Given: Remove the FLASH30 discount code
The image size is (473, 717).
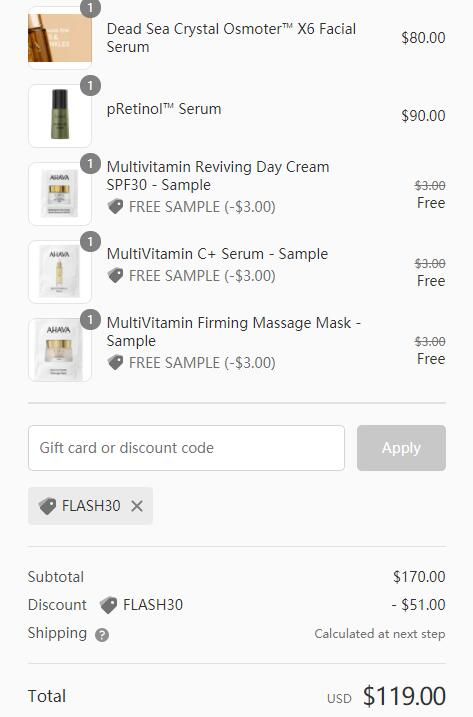Looking at the screenshot, I should 137,506.
